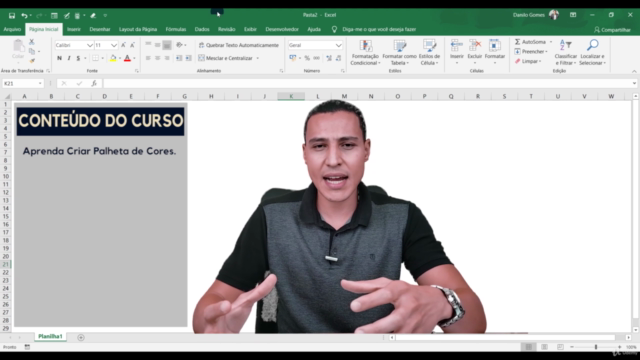Open Estilos de Célula gallery
This screenshot has width=640, height=360.
[429, 52]
